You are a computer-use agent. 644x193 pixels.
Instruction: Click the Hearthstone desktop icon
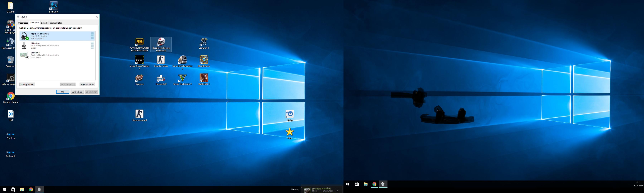pos(204,60)
